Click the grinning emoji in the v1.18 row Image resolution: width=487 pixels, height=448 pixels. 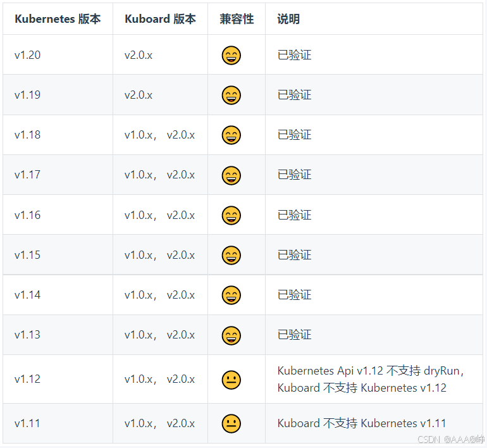231,135
